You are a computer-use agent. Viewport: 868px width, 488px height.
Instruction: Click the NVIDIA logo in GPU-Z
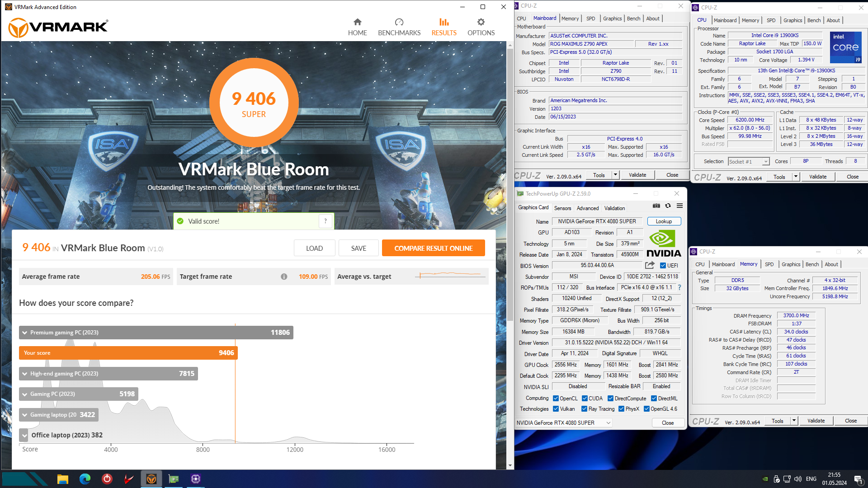663,244
